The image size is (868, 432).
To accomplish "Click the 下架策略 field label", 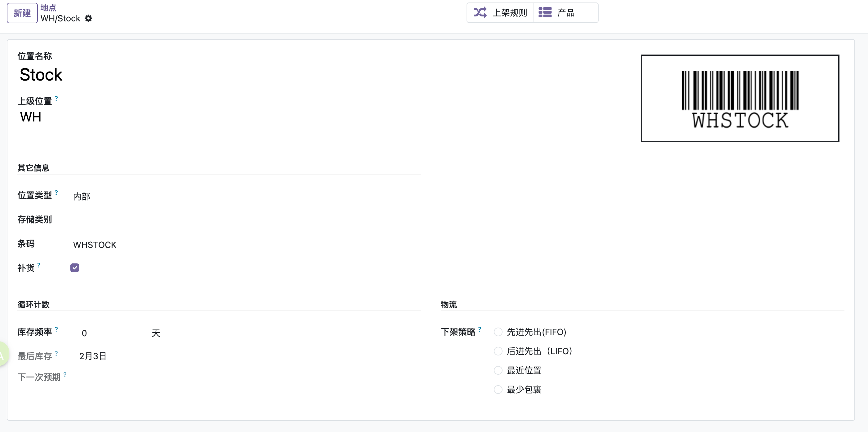I will point(458,332).
